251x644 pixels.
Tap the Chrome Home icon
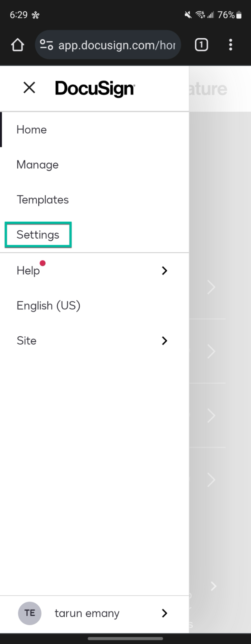[17, 45]
